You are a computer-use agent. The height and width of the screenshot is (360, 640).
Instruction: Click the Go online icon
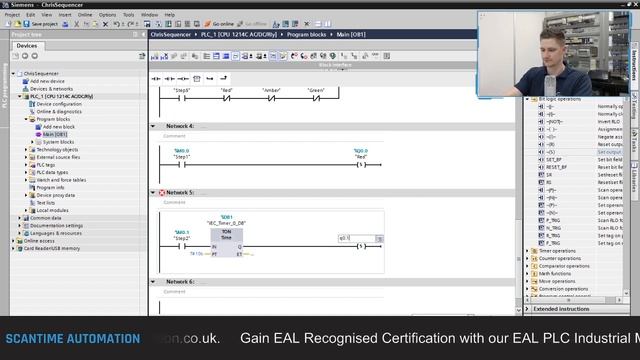(x=207, y=24)
